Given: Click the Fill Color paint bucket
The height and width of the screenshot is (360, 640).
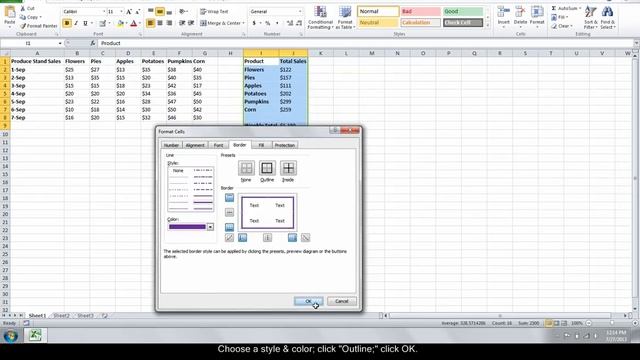Looking at the screenshot, I should coord(120,23).
